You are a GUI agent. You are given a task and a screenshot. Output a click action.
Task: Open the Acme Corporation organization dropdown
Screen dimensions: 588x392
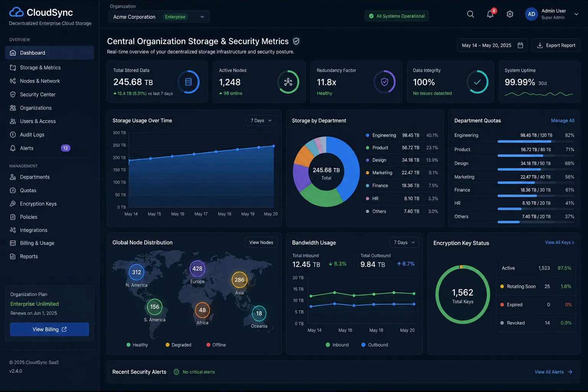pyautogui.click(x=159, y=16)
